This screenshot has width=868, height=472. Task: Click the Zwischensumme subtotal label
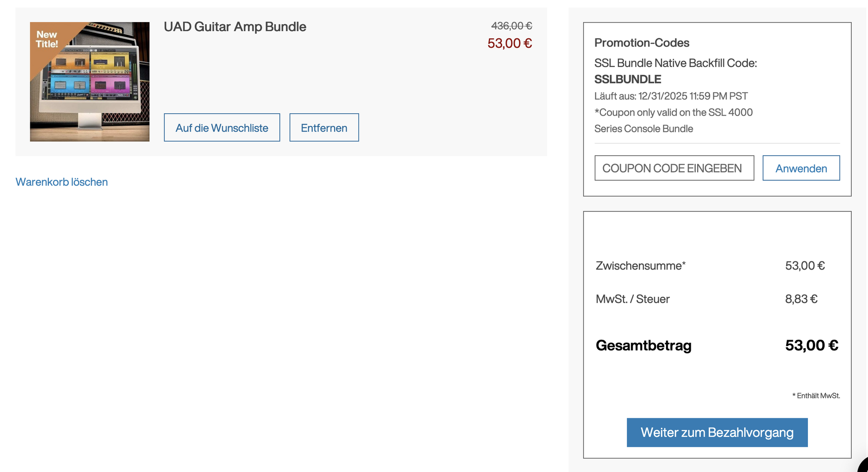click(x=640, y=266)
